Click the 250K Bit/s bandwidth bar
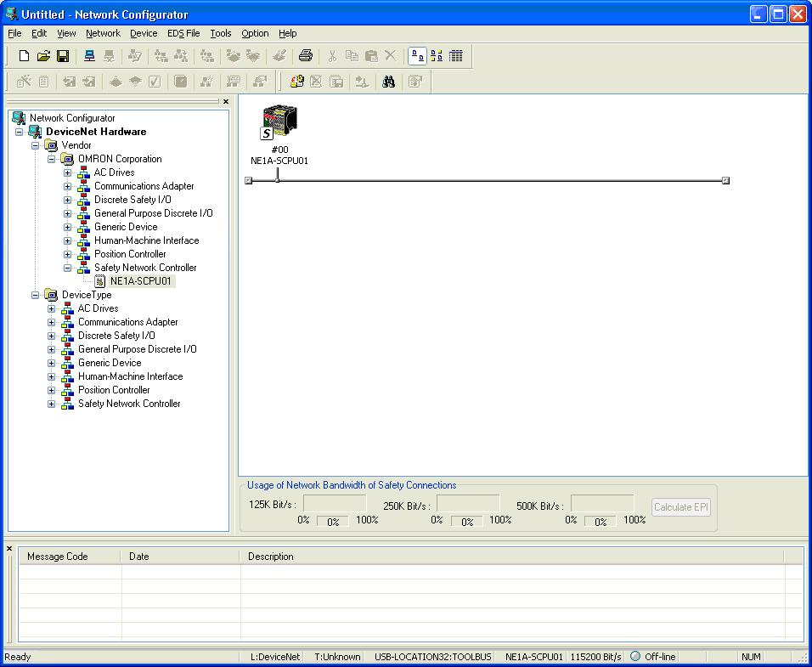The image size is (812, 667). (x=468, y=504)
